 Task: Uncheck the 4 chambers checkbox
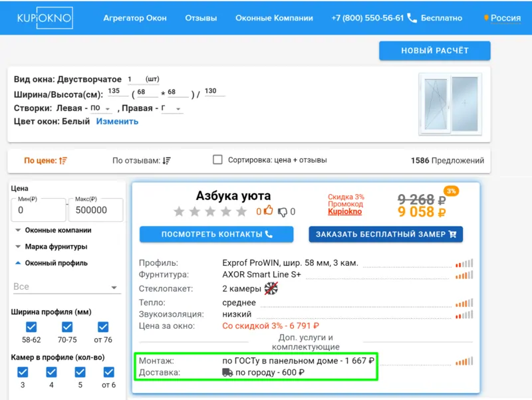click(51, 372)
